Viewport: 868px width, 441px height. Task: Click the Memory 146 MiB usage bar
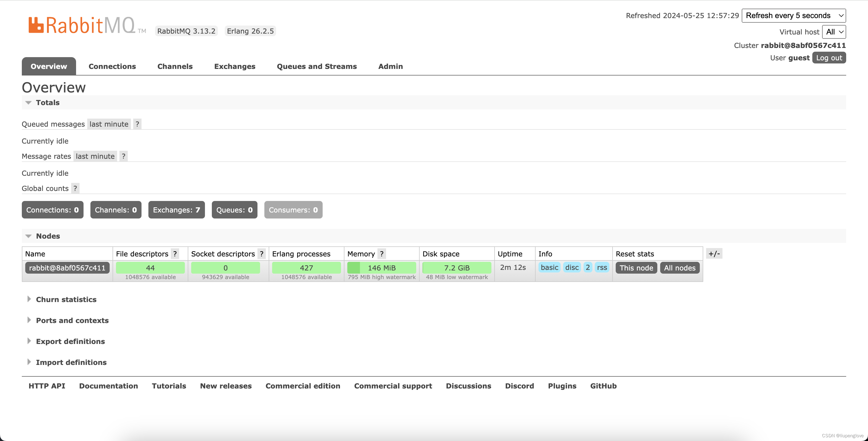(x=381, y=268)
